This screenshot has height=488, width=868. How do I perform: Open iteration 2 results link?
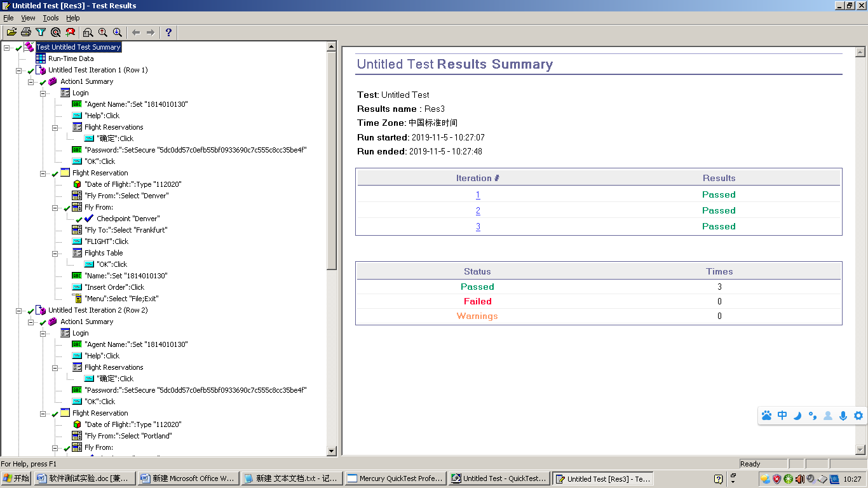pyautogui.click(x=478, y=211)
